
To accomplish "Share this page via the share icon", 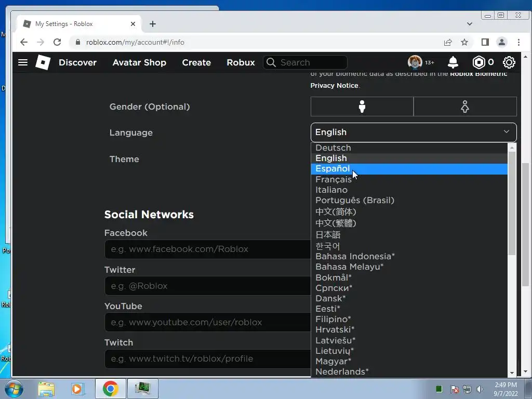I will coord(447,42).
